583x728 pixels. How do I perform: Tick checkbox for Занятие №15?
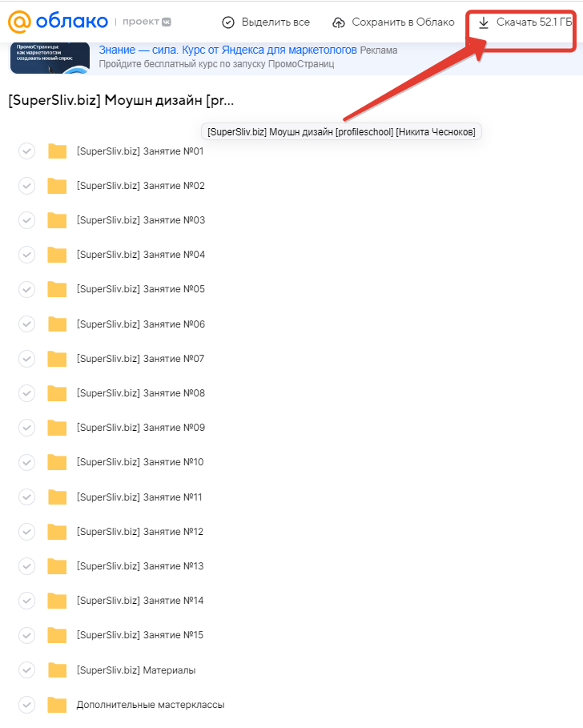pos(27,635)
